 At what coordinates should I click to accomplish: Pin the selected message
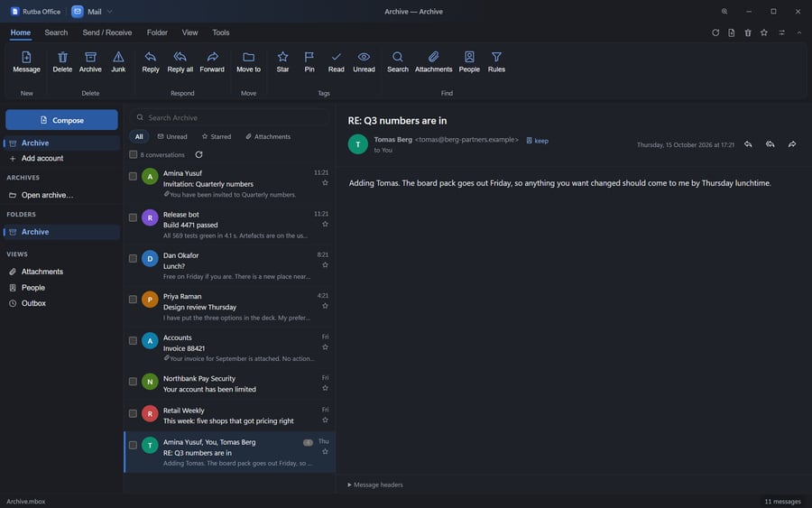click(309, 62)
